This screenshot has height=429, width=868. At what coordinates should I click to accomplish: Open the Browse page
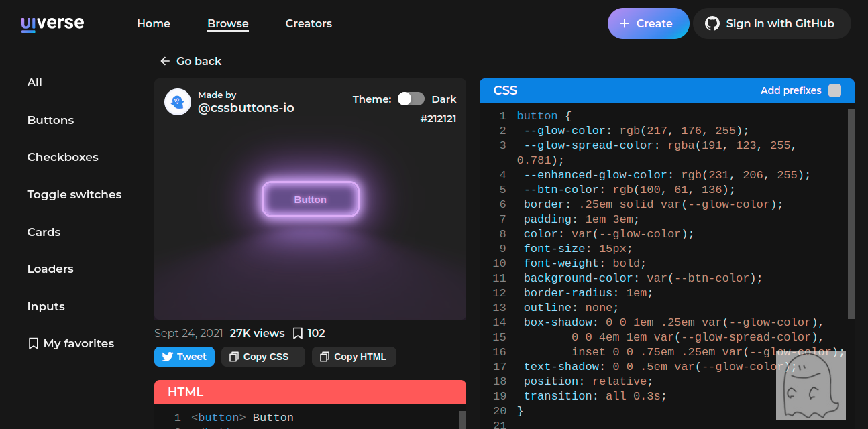pos(228,23)
